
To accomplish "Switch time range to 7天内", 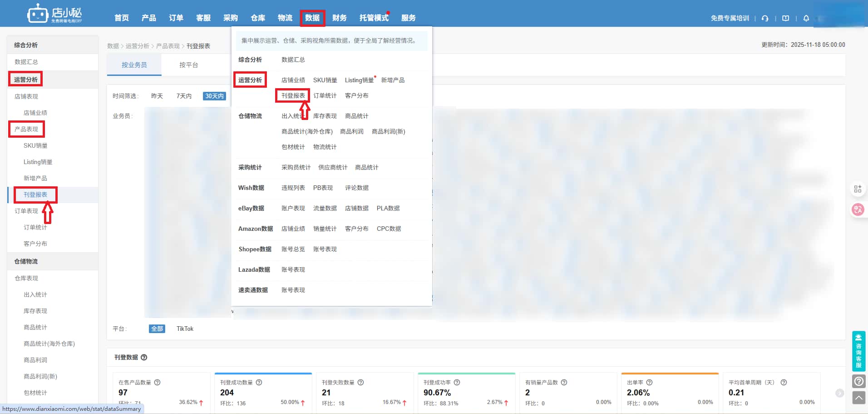I will point(184,96).
